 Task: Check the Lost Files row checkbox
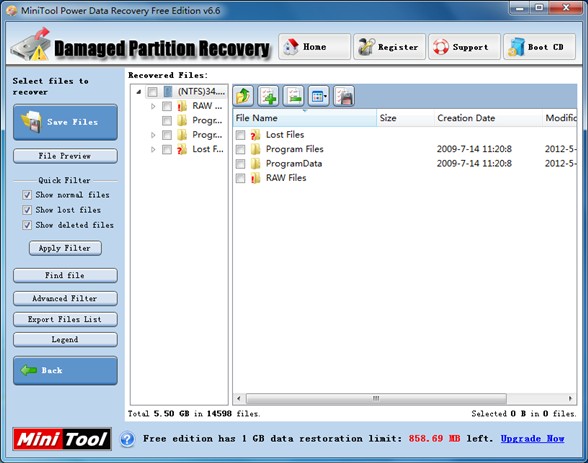point(240,135)
